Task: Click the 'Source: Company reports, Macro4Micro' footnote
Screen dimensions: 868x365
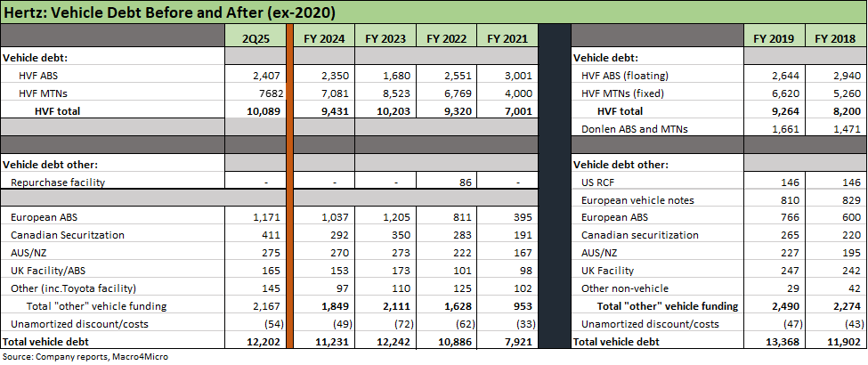Action: pos(85,357)
